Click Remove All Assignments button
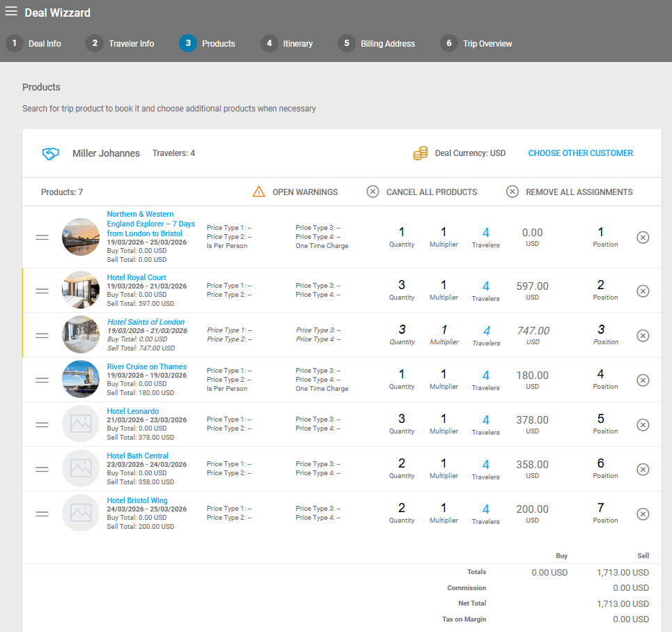This screenshot has width=672, height=632. [x=570, y=192]
